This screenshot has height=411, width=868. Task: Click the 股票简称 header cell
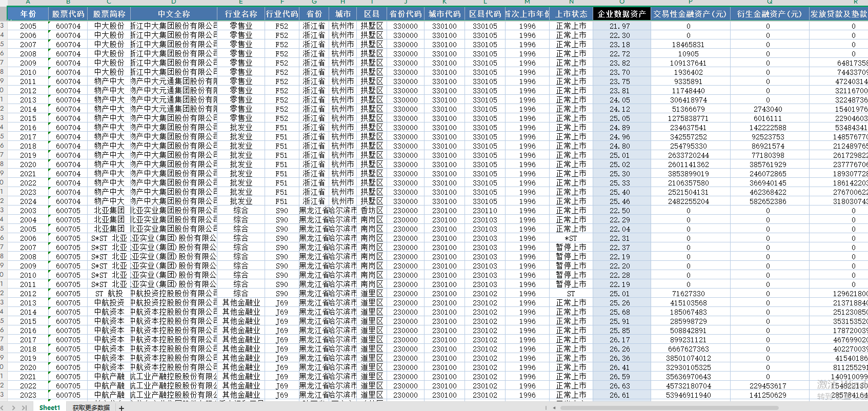109,14
